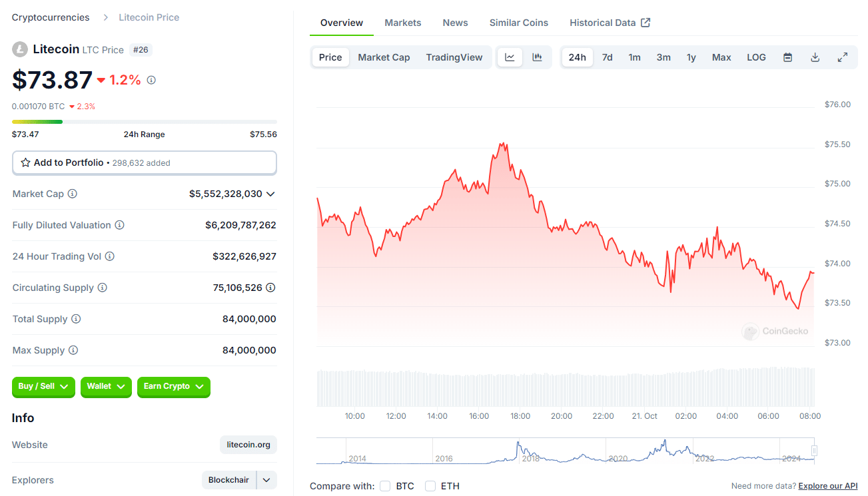Viewport: 868px width, 496px height.
Task: Open Fully Diluted Valuation info icon
Action: point(120,225)
